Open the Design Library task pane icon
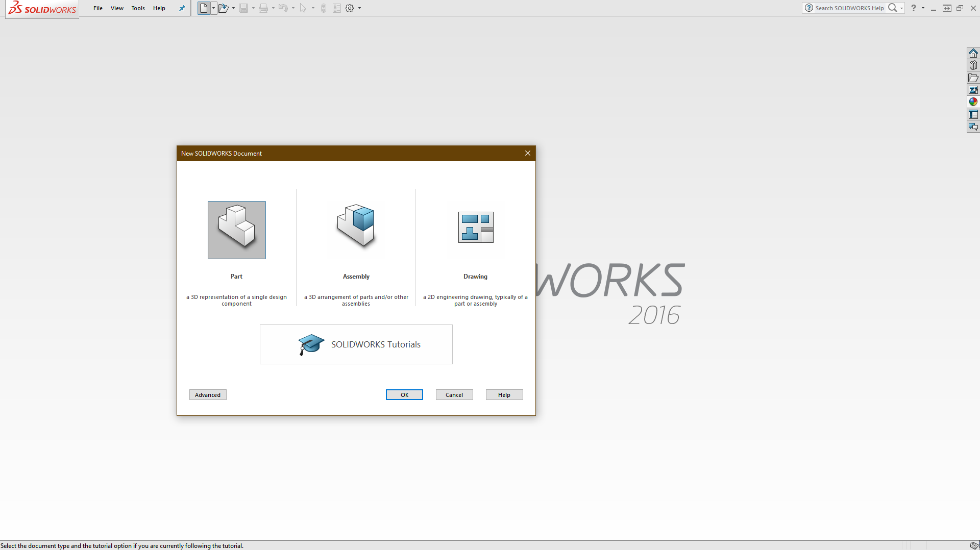The image size is (980, 550). (973, 65)
